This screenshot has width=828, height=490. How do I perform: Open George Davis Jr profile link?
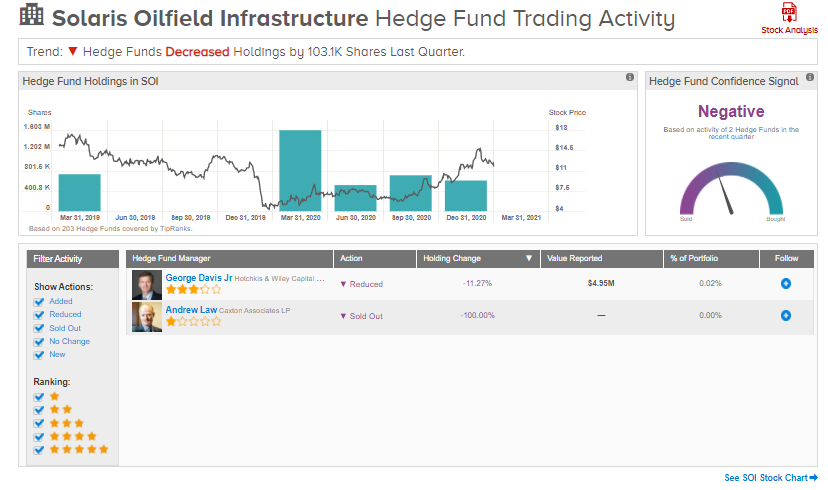[x=199, y=278]
